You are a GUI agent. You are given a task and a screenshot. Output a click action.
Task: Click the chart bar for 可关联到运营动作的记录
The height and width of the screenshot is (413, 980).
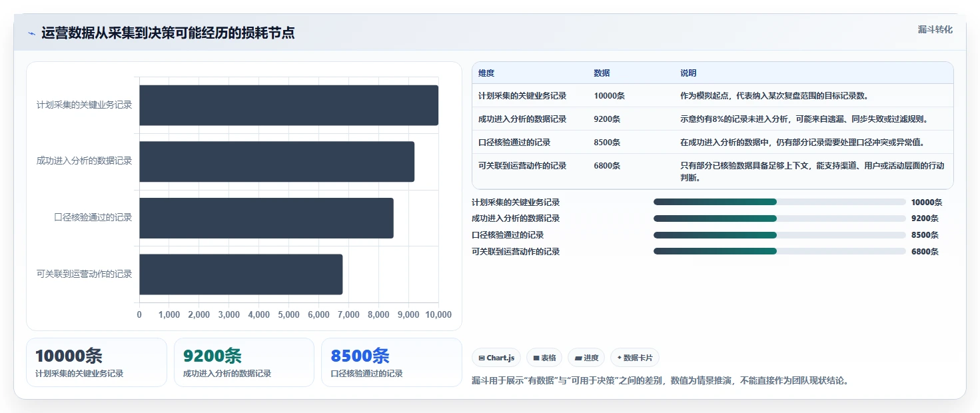tap(241, 274)
